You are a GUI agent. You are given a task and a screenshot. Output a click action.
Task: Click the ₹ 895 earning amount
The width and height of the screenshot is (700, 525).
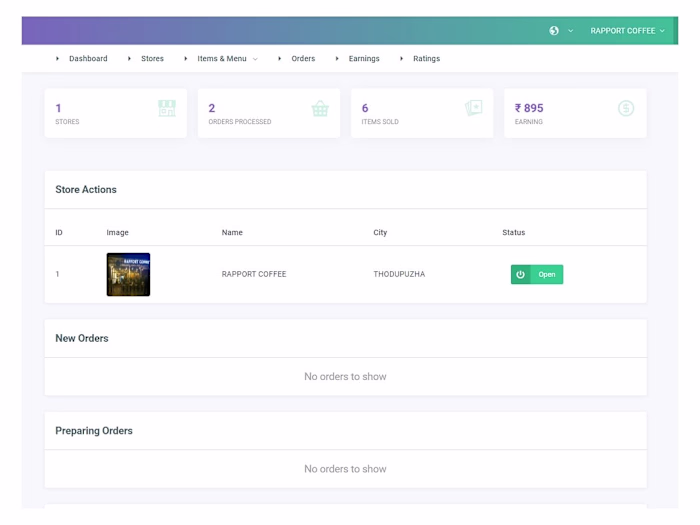[529, 108]
